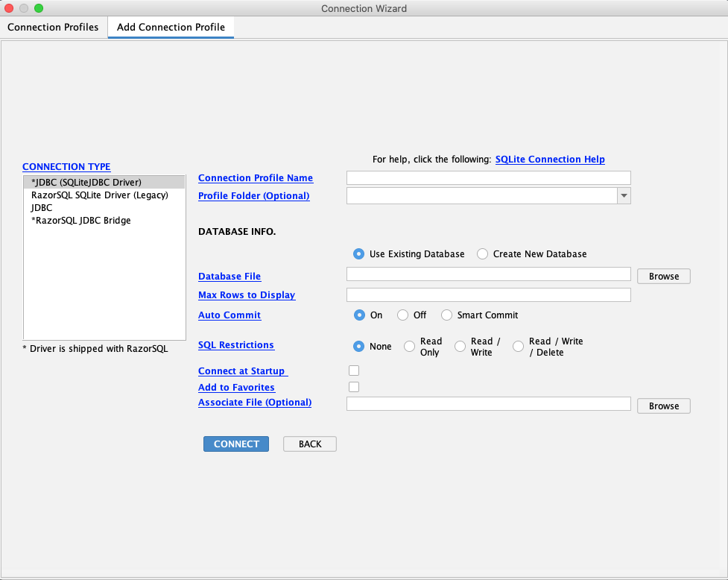Image resolution: width=728 pixels, height=580 pixels.
Task: Browse for the Database File
Action: (x=663, y=277)
